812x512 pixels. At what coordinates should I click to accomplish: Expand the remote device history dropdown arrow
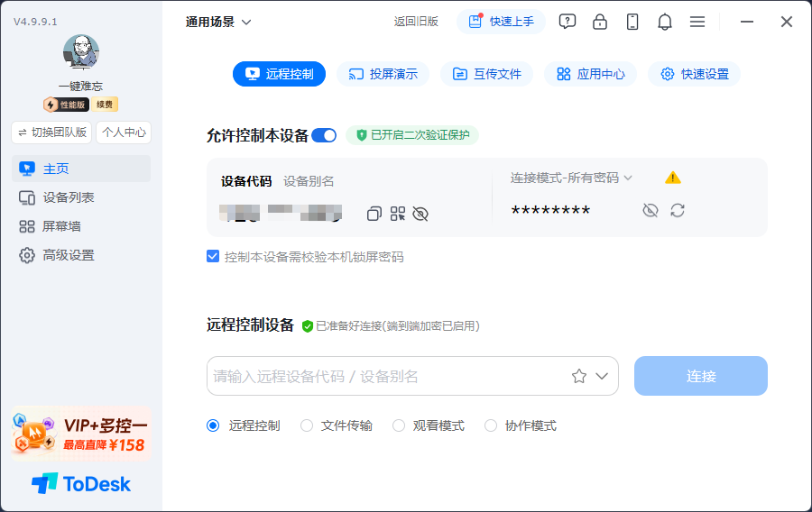[602, 376]
